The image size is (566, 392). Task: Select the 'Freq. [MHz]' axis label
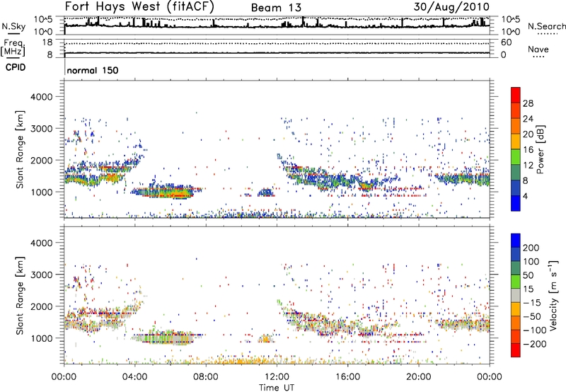tap(13, 47)
